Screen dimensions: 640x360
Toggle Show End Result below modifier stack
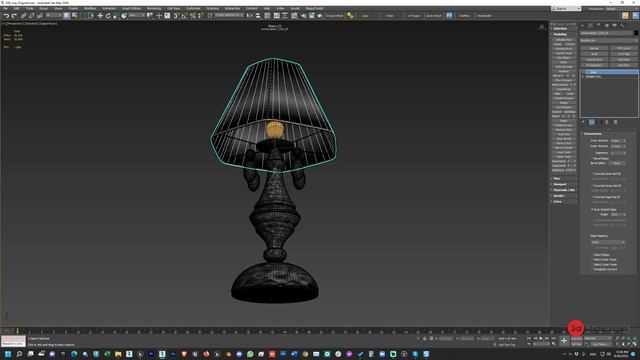[591, 122]
